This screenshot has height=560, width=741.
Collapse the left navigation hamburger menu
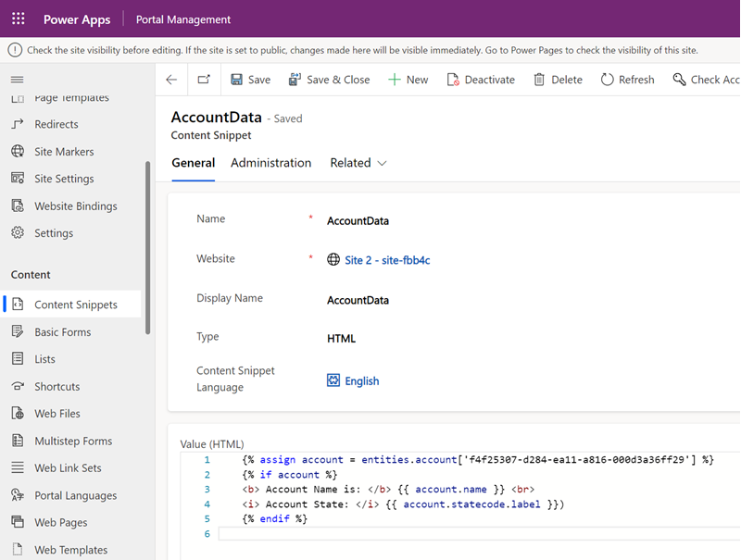tap(17, 80)
